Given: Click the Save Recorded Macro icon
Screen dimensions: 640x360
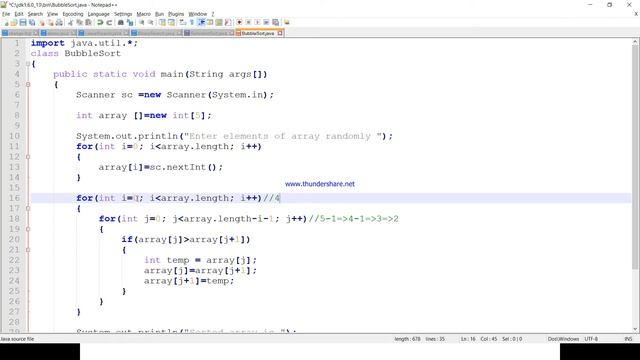Looking at the screenshot, I should click(x=276, y=22).
